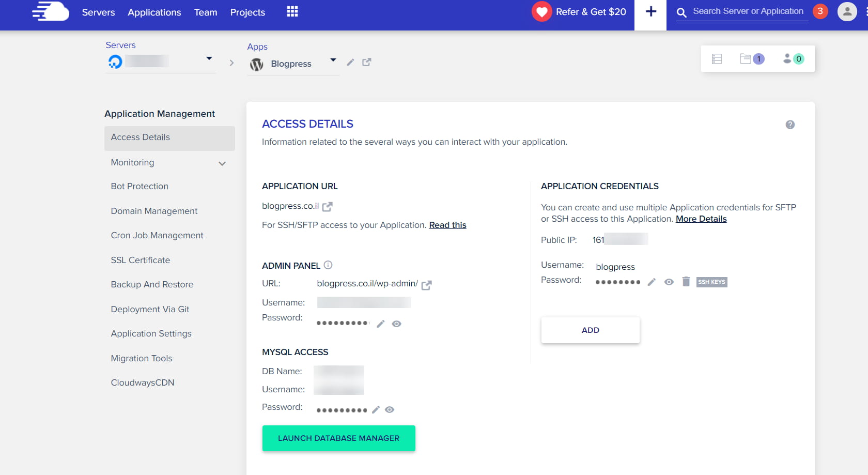Open Blogpress app in new window
Viewport: 868px width, 475px height.
pyautogui.click(x=367, y=62)
